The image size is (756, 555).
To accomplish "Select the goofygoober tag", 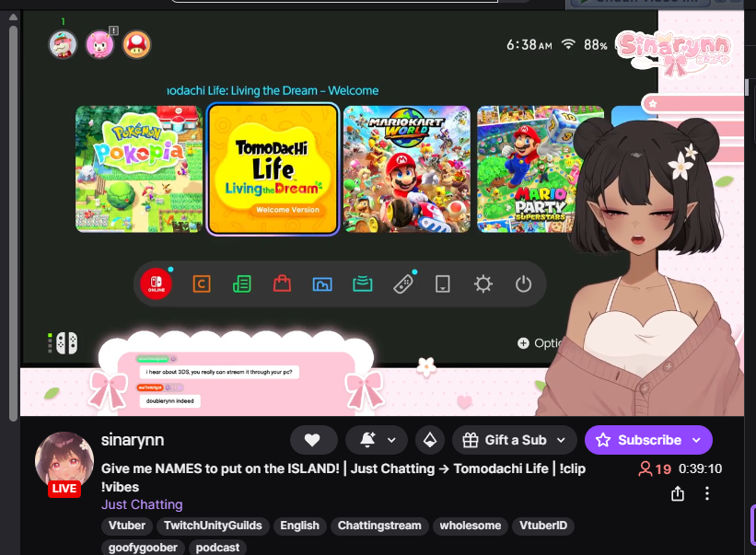I will pos(143,548).
